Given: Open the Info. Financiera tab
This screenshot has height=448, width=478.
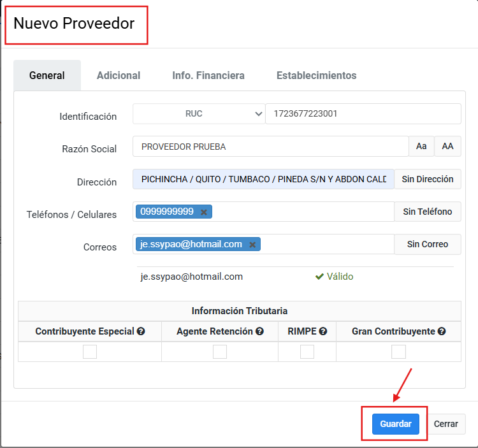Looking at the screenshot, I should 208,75.
